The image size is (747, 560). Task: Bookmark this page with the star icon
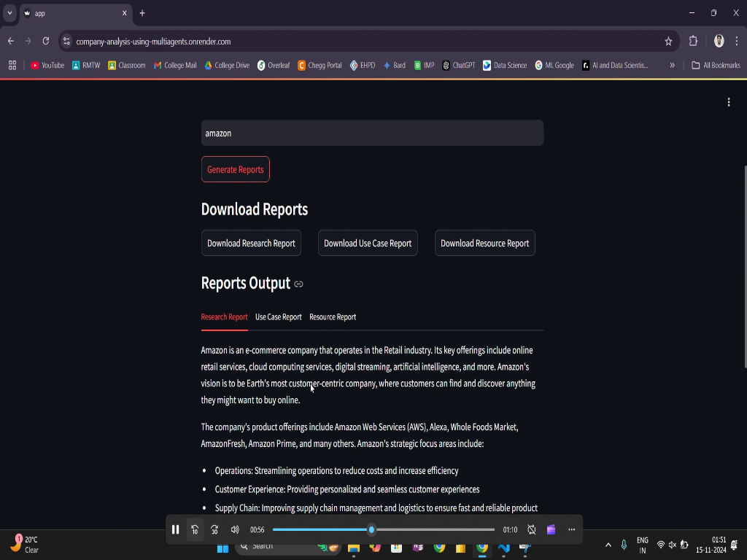pyautogui.click(x=668, y=42)
